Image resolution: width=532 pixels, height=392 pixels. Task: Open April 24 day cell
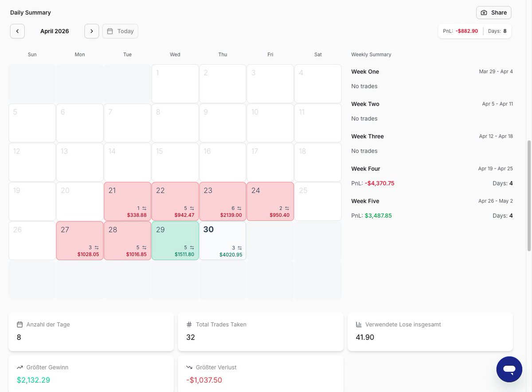tap(270, 201)
